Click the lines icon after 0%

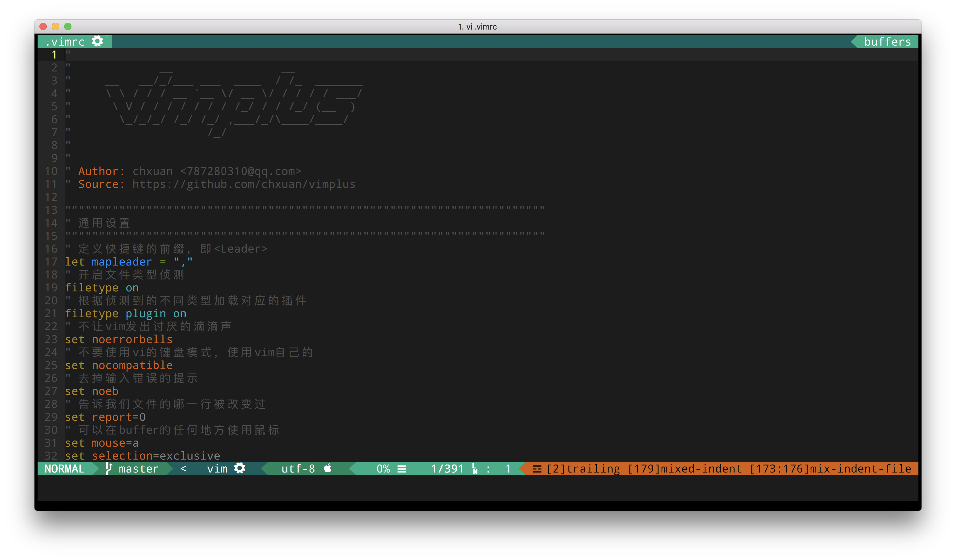coord(402,469)
